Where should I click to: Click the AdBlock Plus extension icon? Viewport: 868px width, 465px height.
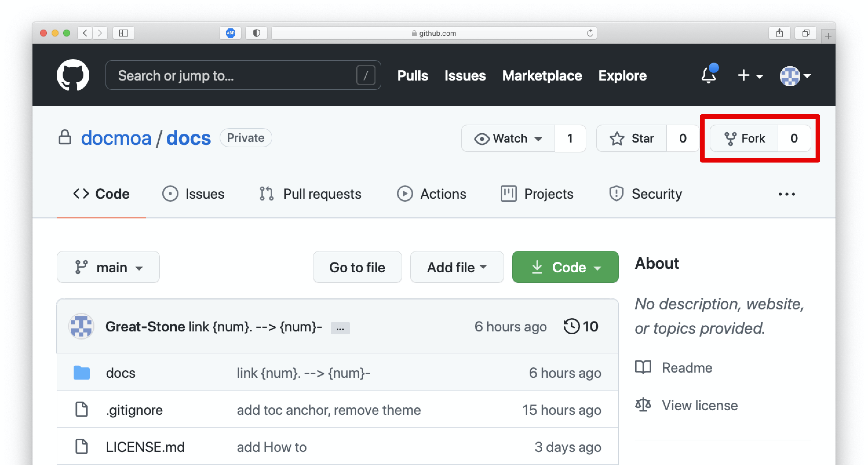click(231, 33)
